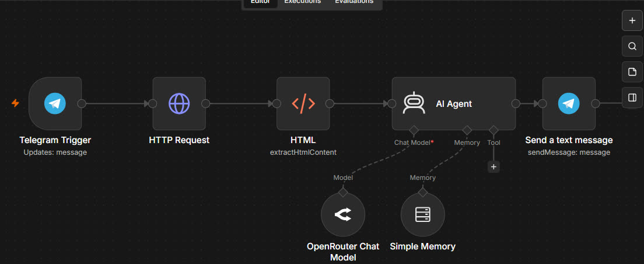Click HTML node input connector
The width and height of the screenshot is (644, 264).
point(277,103)
